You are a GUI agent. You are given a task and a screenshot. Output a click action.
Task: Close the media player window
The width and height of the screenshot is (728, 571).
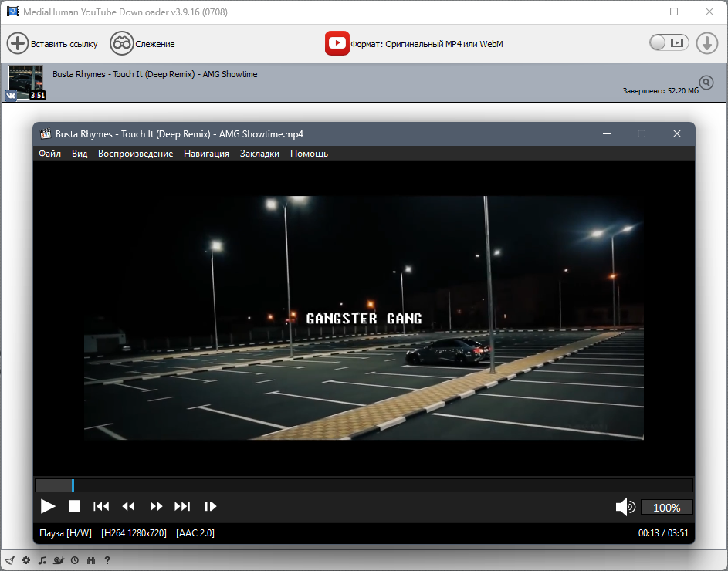tap(677, 133)
